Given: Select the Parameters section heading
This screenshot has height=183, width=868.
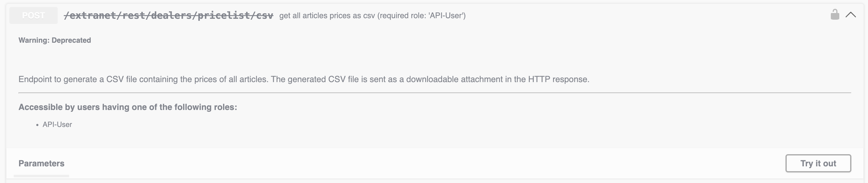Looking at the screenshot, I should (41, 163).
